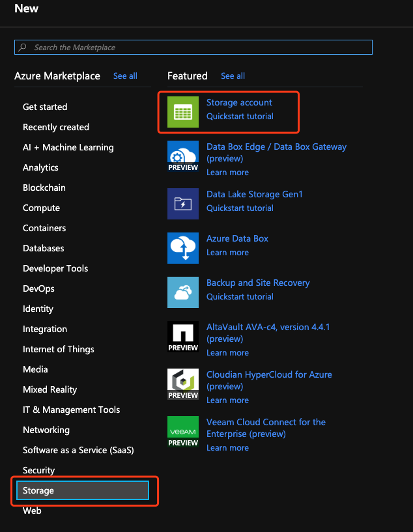
Task: Click the Search the Marketplace field
Action: (x=193, y=47)
